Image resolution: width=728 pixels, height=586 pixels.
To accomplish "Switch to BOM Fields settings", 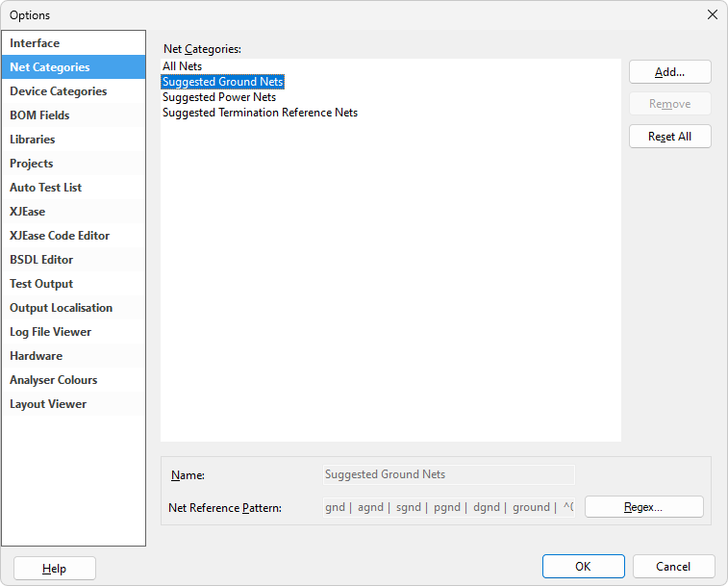I will pyautogui.click(x=39, y=115).
